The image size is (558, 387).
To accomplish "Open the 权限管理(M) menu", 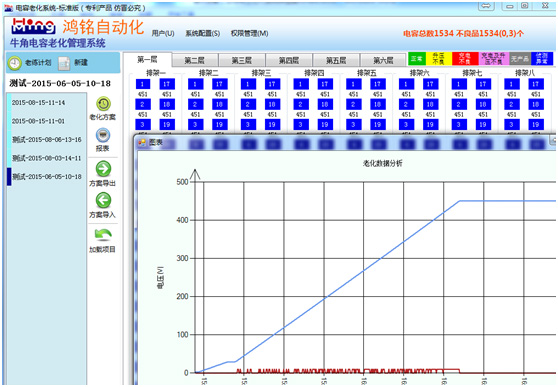I will click(x=249, y=33).
